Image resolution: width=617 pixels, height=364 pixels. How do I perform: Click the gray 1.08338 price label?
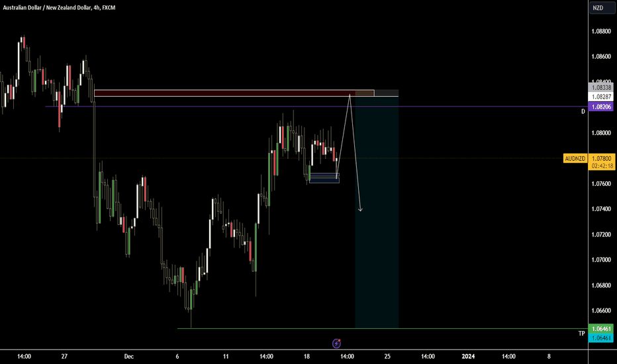pos(601,87)
